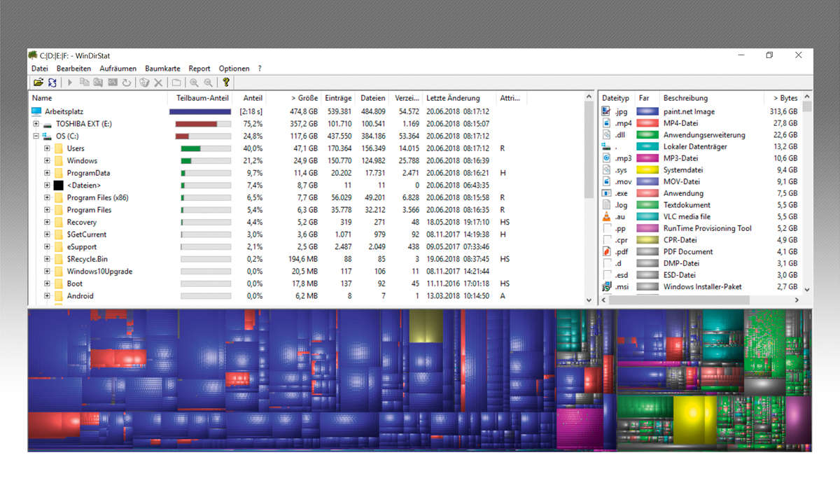Click the directory tree vertical scrollbar down arrow

[589, 300]
